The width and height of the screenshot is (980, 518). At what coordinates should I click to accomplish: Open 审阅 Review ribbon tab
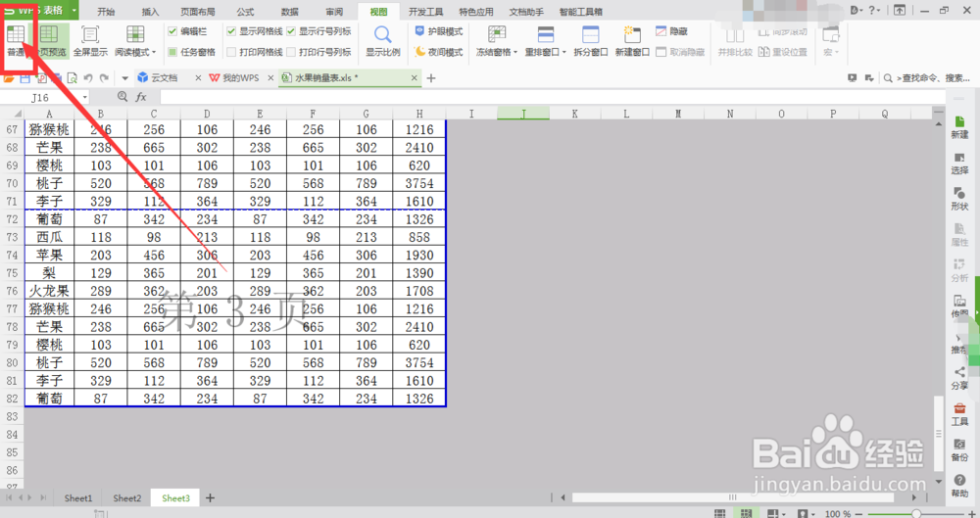point(334,12)
